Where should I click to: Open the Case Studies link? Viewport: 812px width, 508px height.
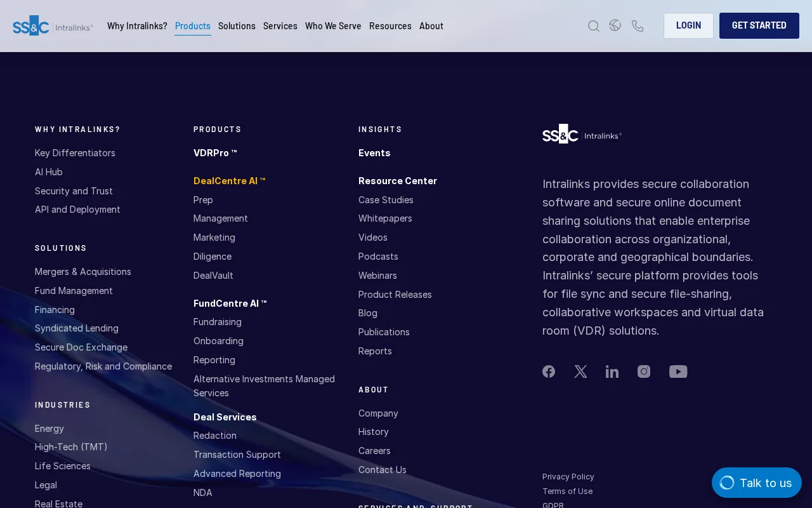(x=386, y=200)
